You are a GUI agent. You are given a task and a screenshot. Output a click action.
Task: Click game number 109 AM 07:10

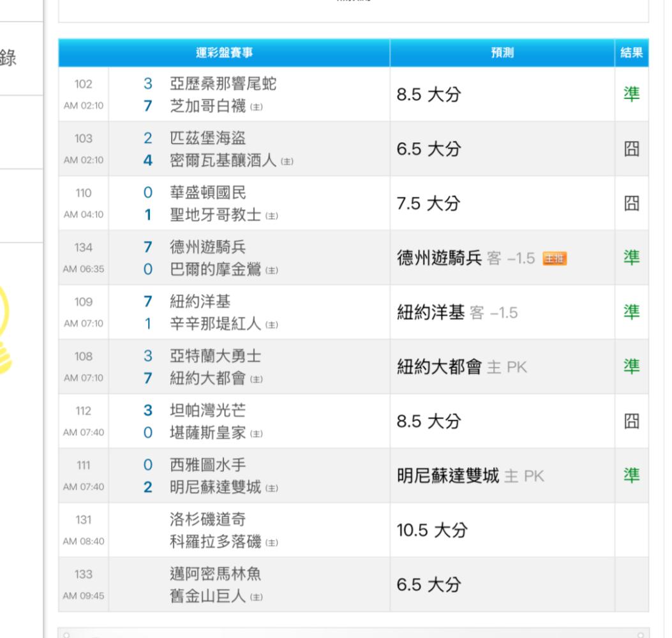[84, 312]
